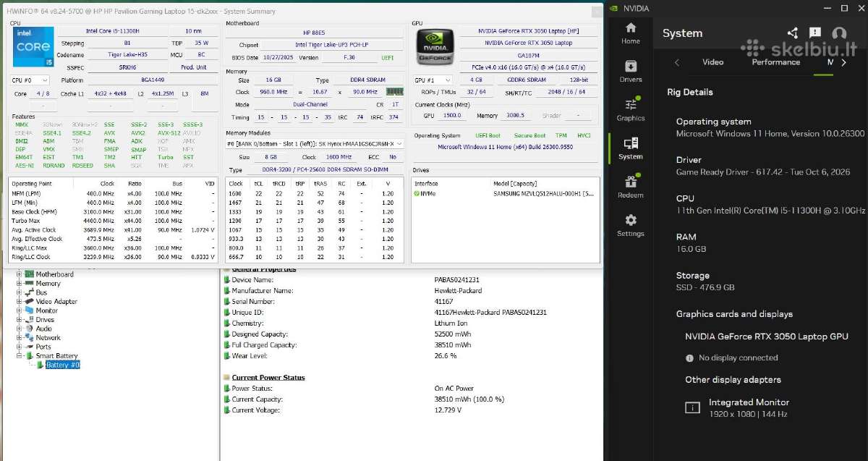
Task: Expand the Memory tree node
Action: (20, 283)
